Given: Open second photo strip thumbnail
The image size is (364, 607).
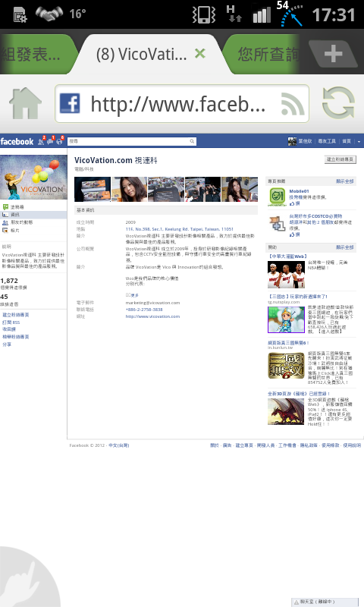Looking at the screenshot, I should [129, 189].
